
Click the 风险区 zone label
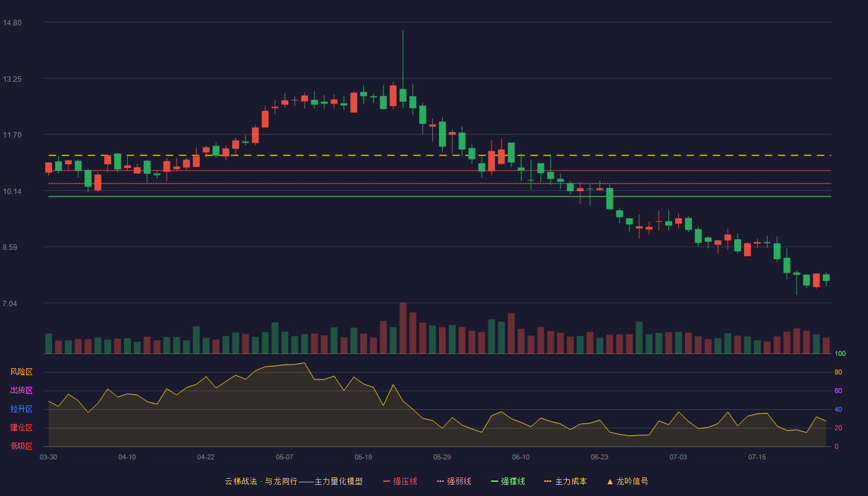pos(21,372)
